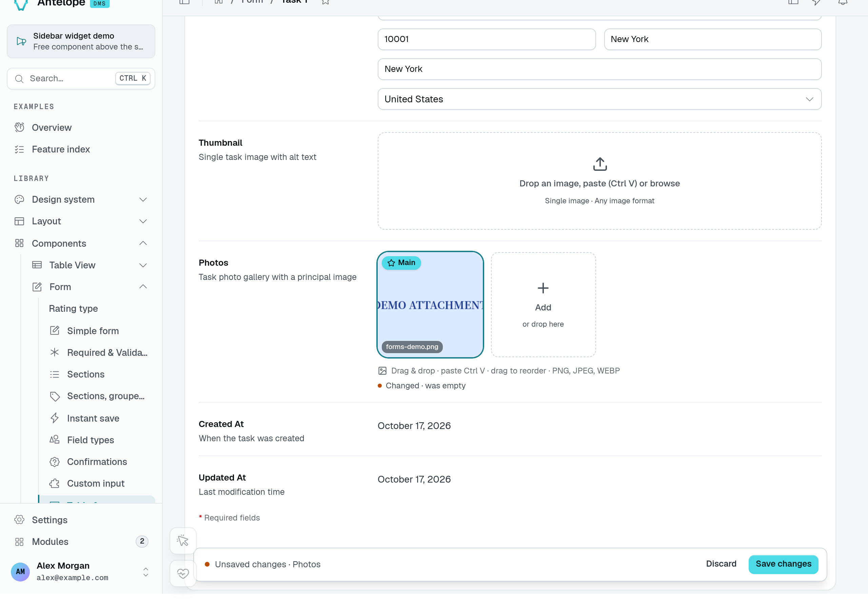868x610 pixels.
Task: Click the 'Unsaved changes · Photos' notice
Action: (x=267, y=564)
